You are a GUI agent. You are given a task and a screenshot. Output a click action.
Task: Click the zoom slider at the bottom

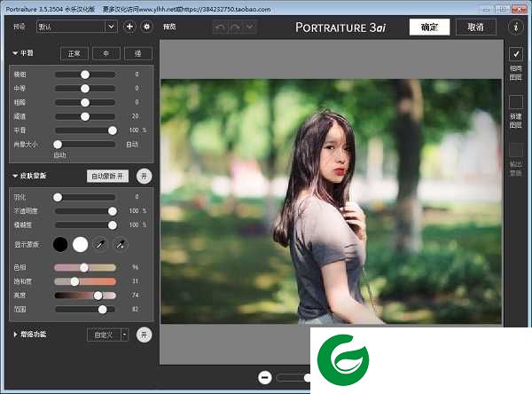pos(293,378)
